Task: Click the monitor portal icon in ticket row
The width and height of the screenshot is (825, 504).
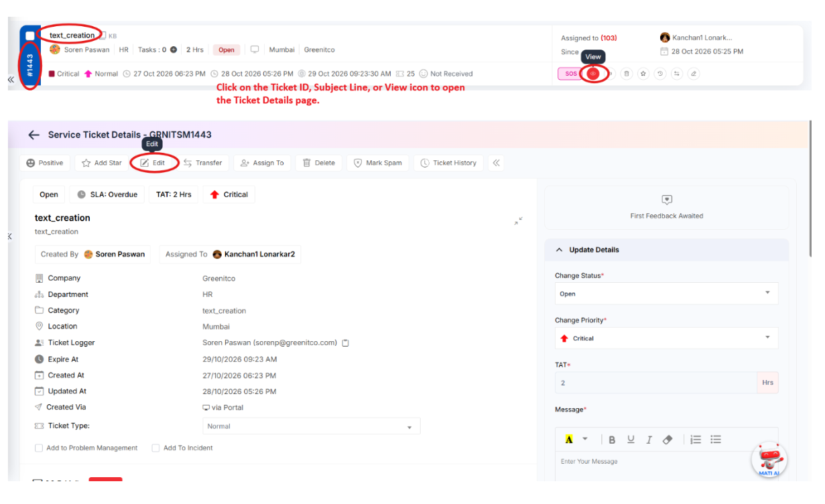Action: coord(255,50)
